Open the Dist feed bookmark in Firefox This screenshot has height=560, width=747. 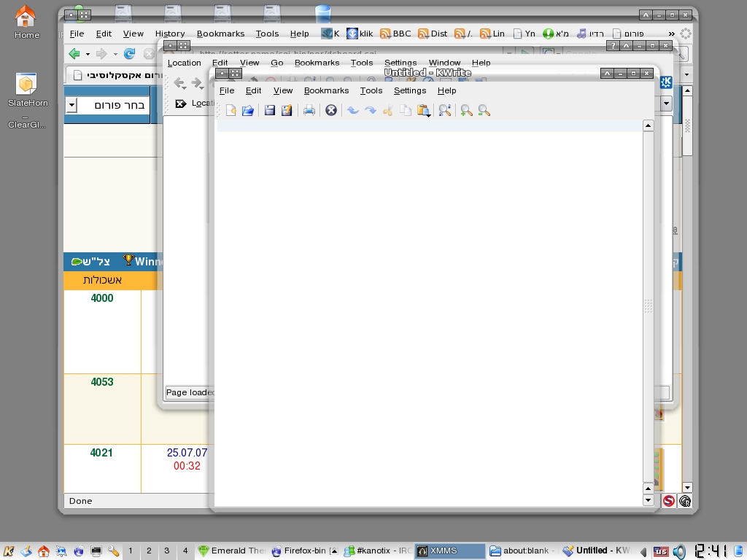tap(433, 34)
